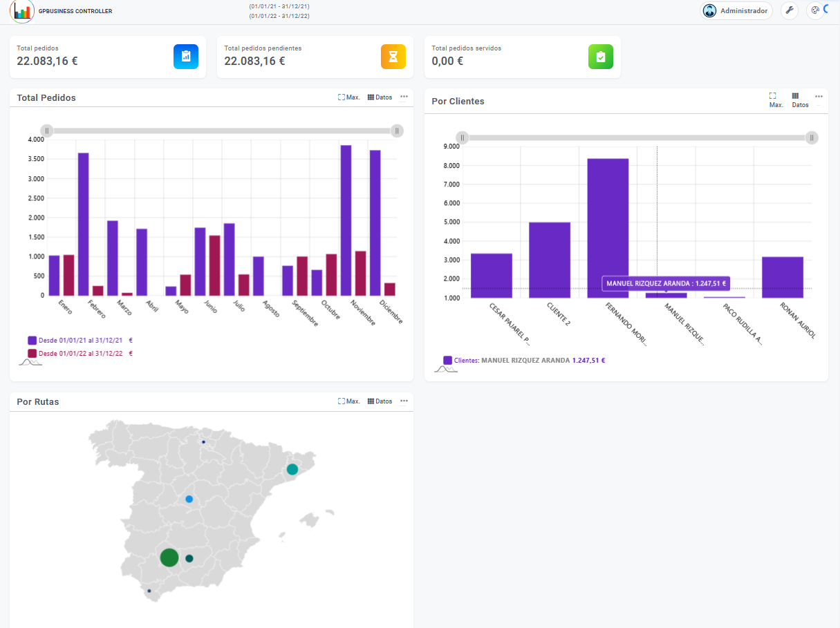Image resolution: width=840 pixels, height=628 pixels.
Task: Maximize the Por Rutas map panel
Action: (348, 401)
